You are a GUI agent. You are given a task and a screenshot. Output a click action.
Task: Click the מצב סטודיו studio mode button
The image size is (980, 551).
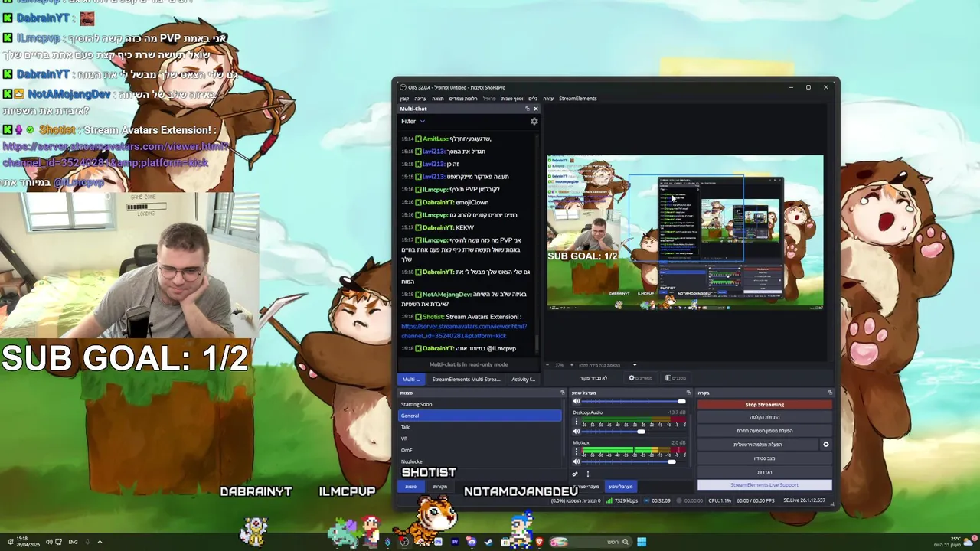[764, 458]
